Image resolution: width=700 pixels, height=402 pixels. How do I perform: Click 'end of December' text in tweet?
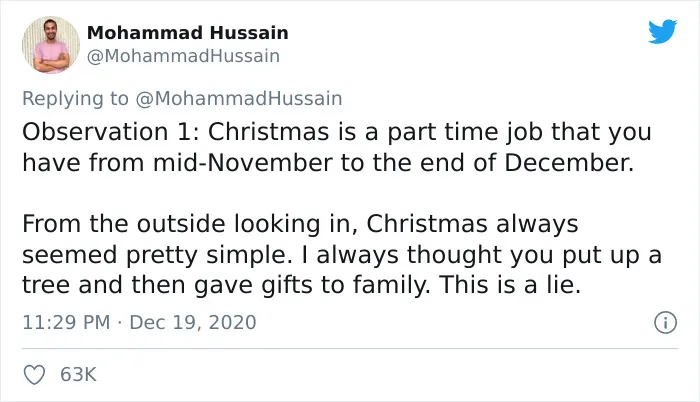point(526,163)
